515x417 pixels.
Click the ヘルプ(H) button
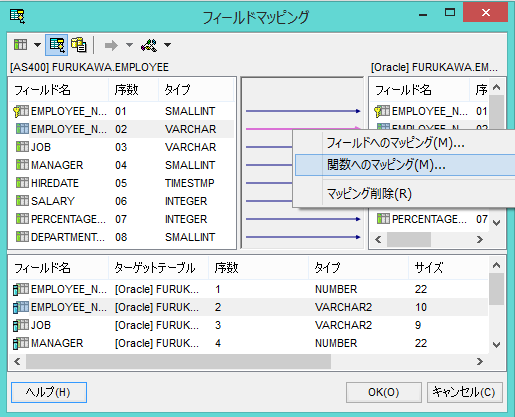[49, 392]
